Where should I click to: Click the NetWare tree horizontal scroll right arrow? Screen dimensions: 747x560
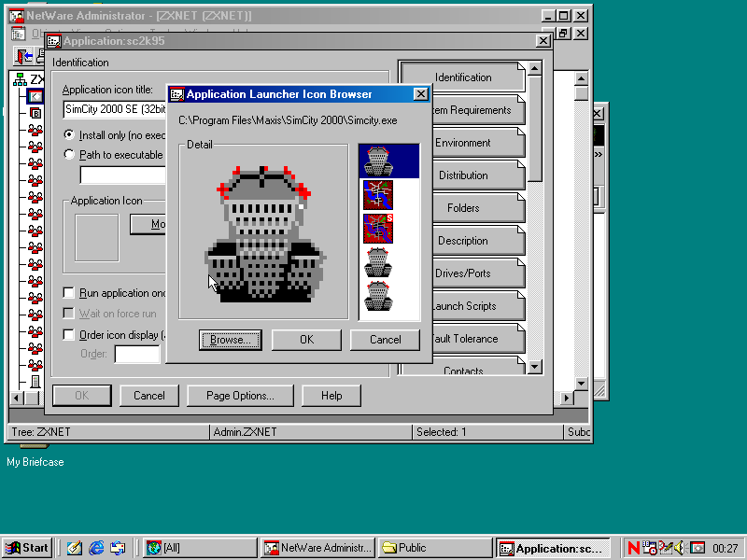click(567, 398)
